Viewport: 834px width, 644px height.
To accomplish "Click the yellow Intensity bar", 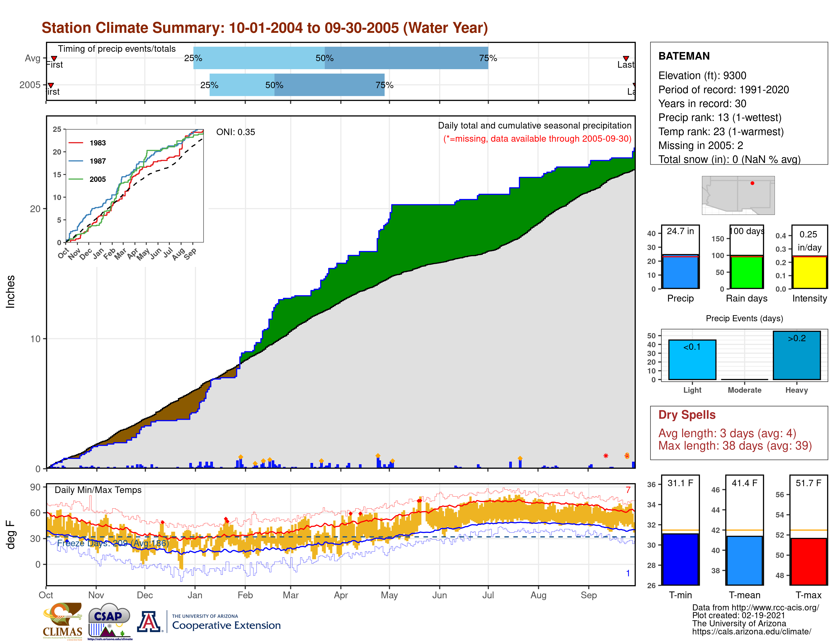I will click(809, 272).
